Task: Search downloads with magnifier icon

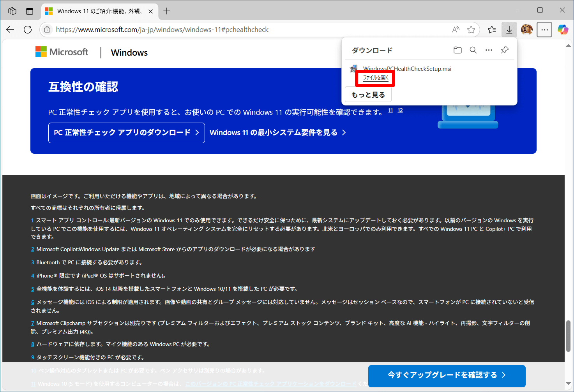Action: click(x=473, y=50)
